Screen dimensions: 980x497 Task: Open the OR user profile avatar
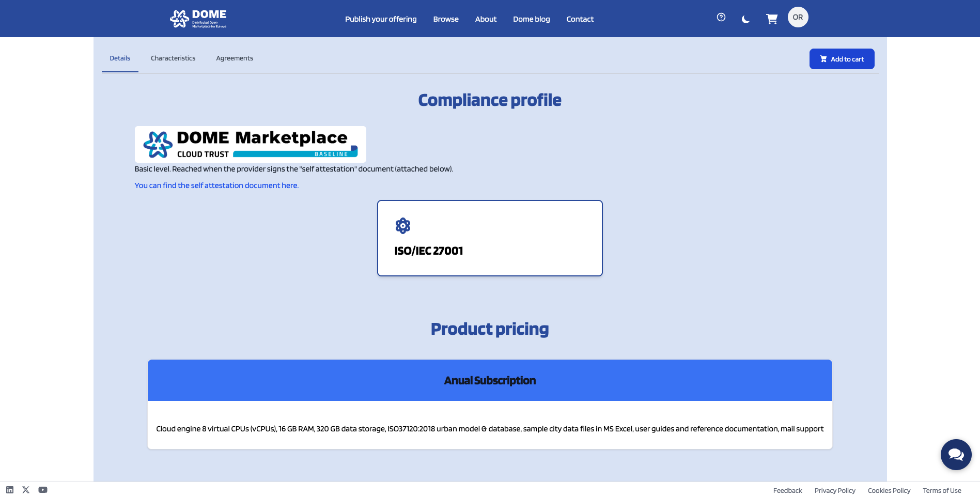[797, 18]
